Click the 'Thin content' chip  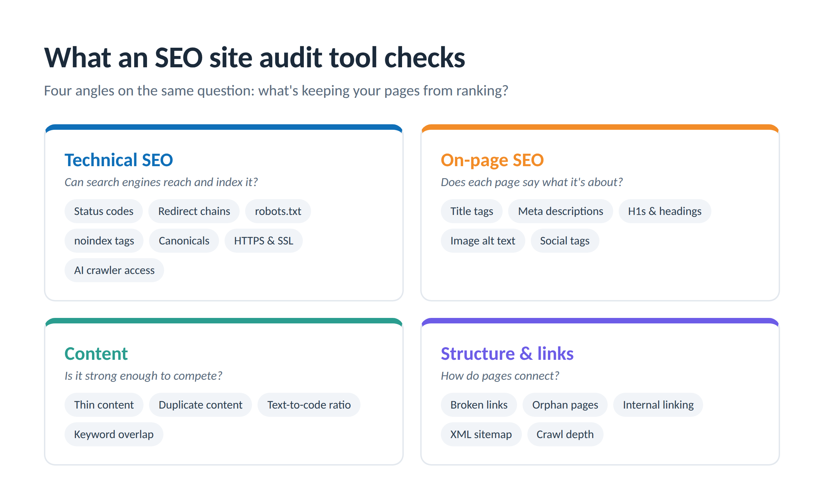click(x=104, y=405)
